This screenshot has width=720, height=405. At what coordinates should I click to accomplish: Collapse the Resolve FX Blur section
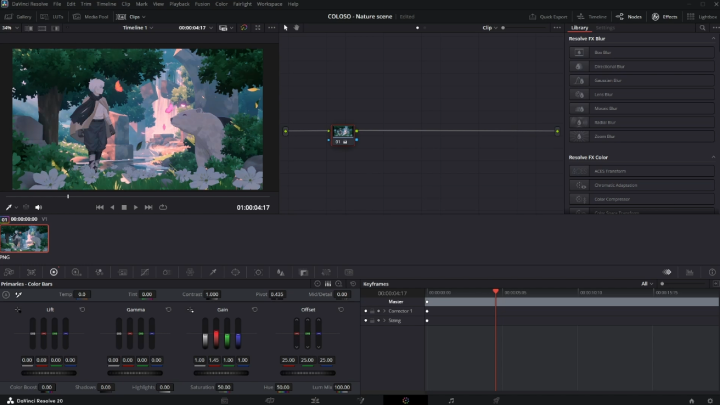[x=713, y=39]
